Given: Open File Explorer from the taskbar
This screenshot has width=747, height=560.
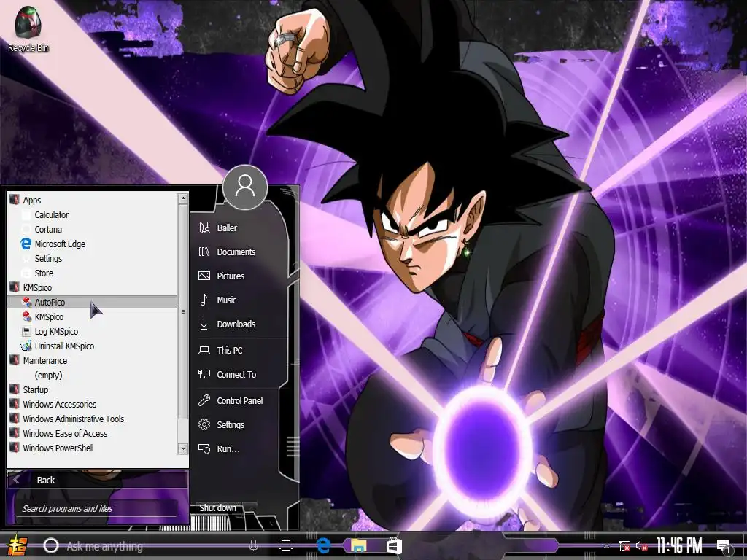Looking at the screenshot, I should coord(359,545).
